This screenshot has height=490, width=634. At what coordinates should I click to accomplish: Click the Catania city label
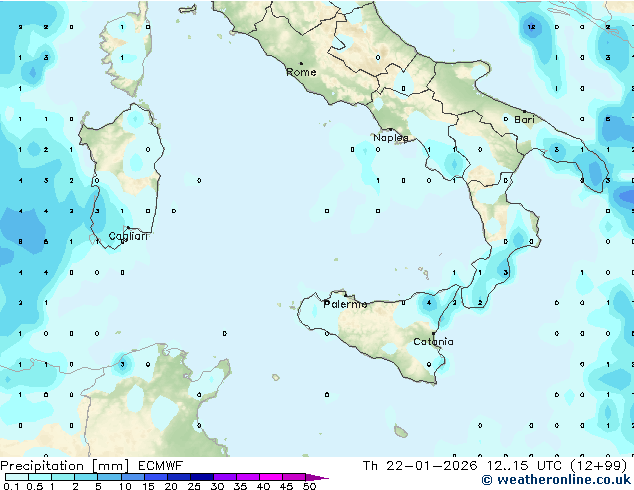coord(433,342)
